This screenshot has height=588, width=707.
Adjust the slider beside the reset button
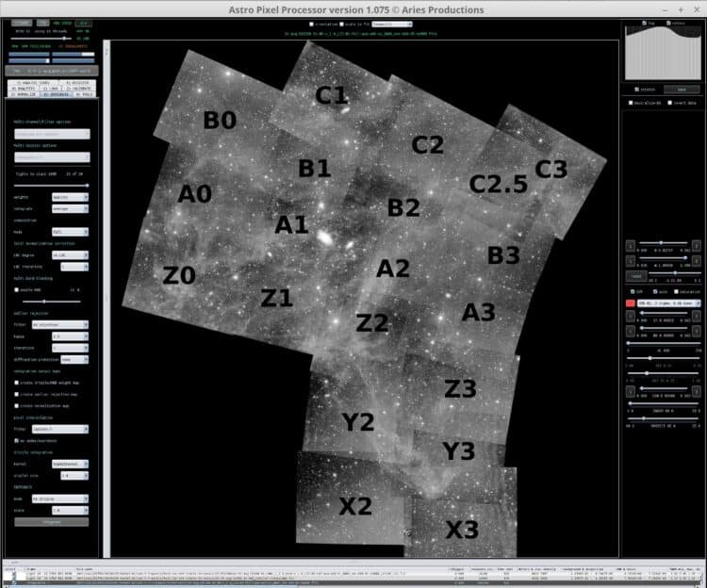point(675,273)
